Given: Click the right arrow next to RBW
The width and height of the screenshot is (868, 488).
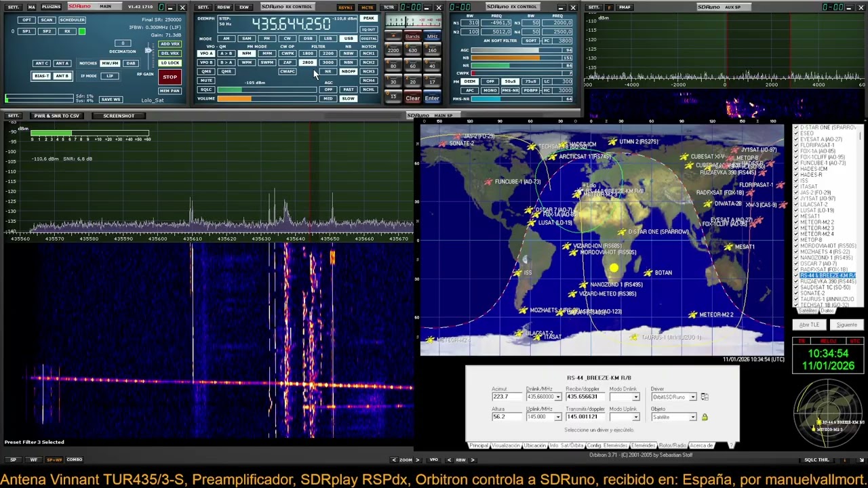Looking at the screenshot, I should (473, 460).
